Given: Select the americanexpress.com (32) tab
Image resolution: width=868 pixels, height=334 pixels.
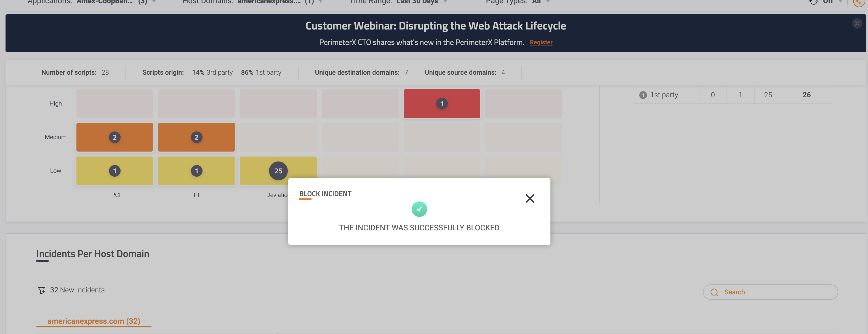Looking at the screenshot, I should point(94,321).
